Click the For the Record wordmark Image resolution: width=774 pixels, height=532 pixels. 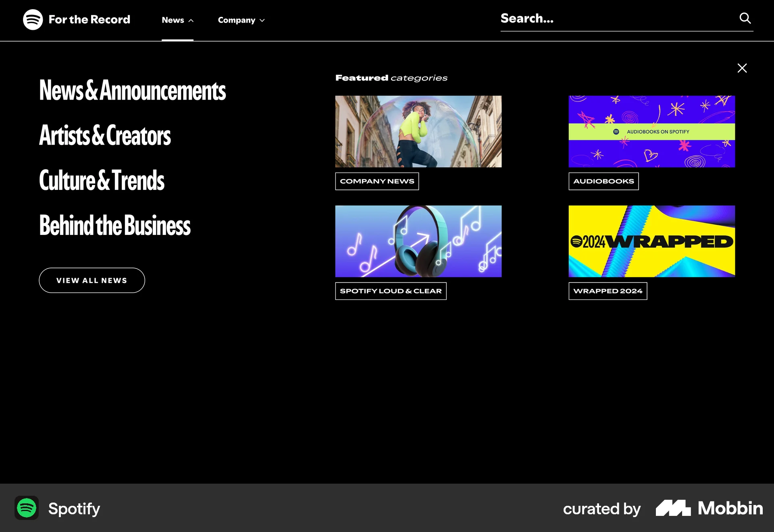(x=89, y=19)
